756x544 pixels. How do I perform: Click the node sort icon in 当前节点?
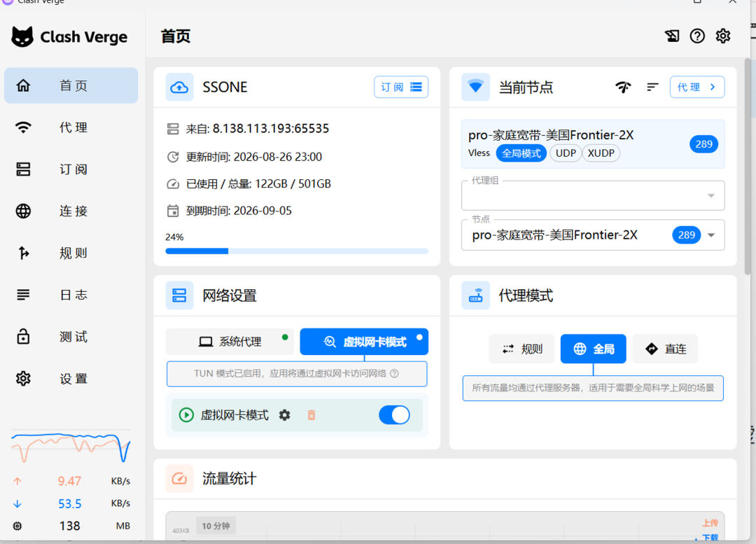(652, 87)
